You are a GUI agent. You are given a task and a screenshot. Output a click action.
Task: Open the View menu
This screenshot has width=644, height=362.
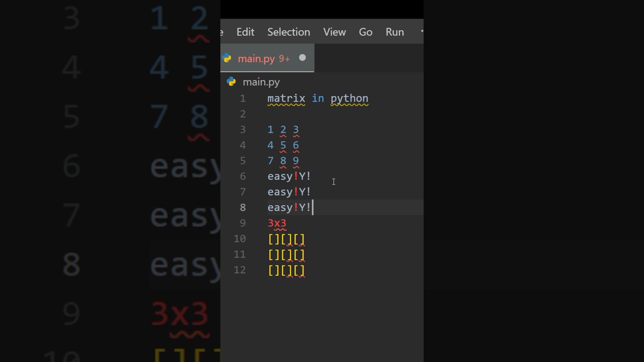335,32
